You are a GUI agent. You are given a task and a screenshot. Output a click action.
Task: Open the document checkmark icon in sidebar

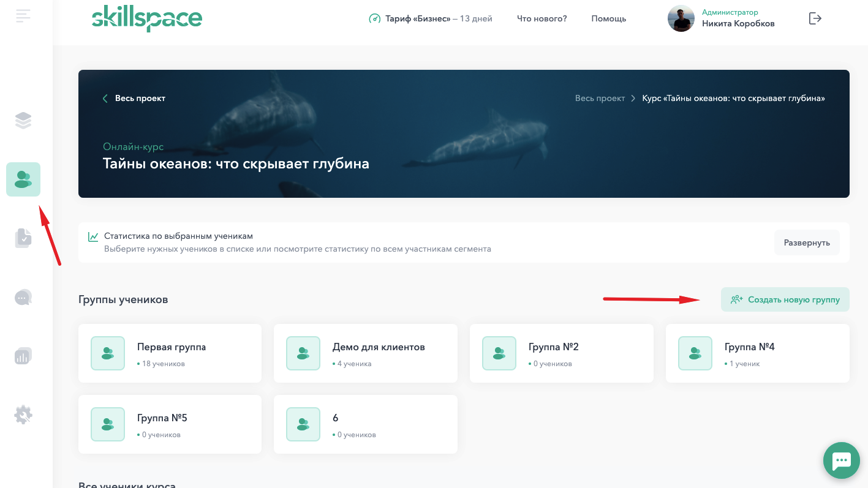(23, 238)
